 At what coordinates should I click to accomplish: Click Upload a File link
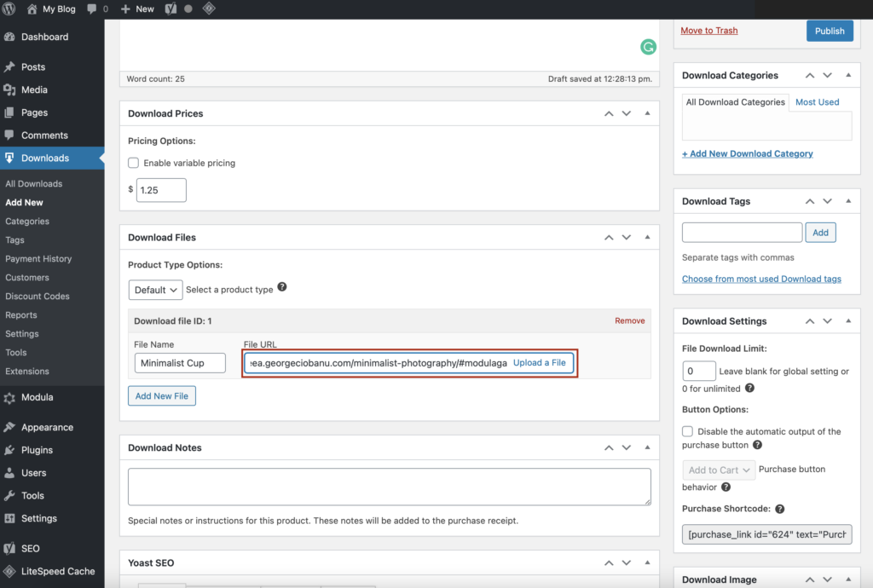(x=539, y=363)
